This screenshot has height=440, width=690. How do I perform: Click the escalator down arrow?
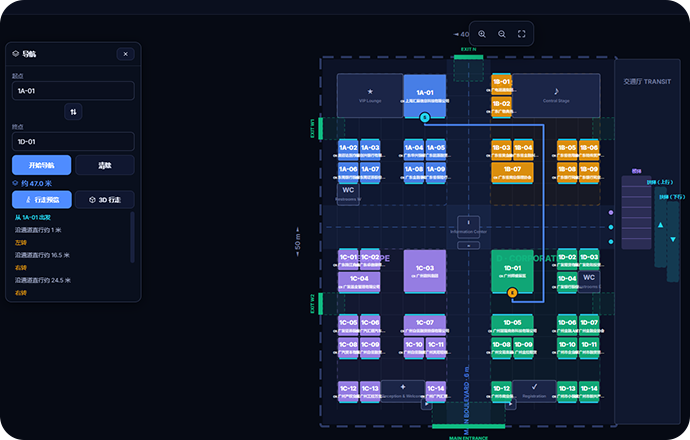[x=673, y=239]
